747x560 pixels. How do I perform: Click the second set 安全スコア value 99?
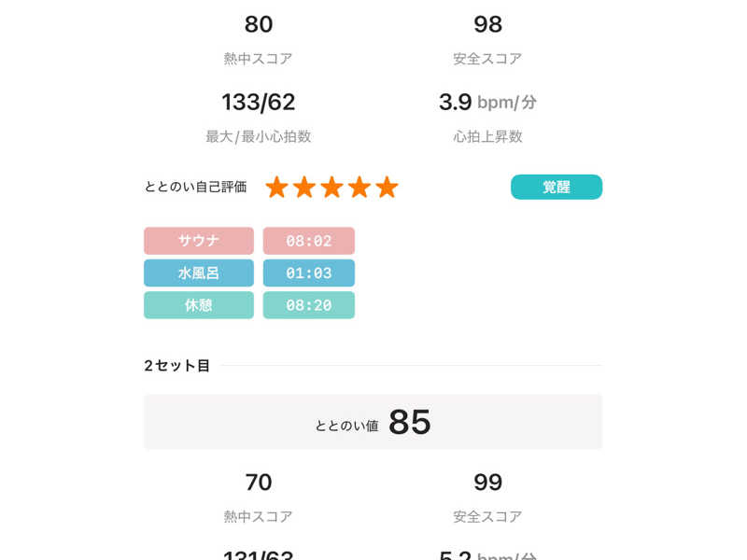(487, 483)
